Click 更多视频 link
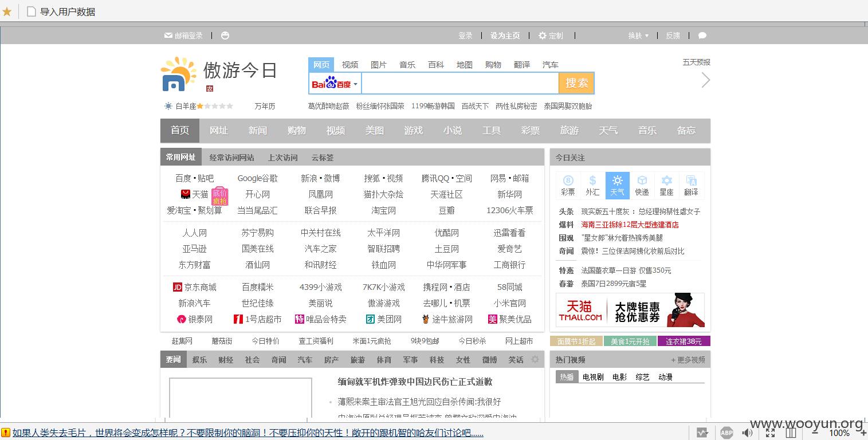This screenshot has width=868, height=440. click(x=688, y=360)
